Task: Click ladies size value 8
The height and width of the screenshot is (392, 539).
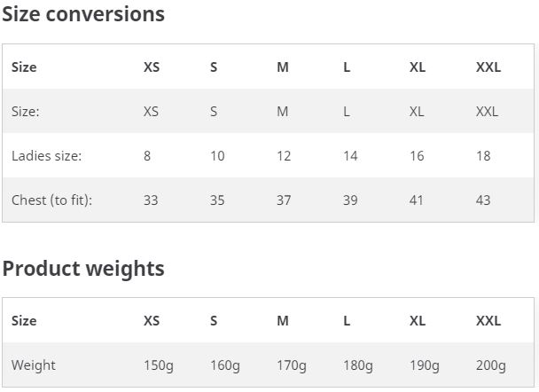Action: (147, 156)
